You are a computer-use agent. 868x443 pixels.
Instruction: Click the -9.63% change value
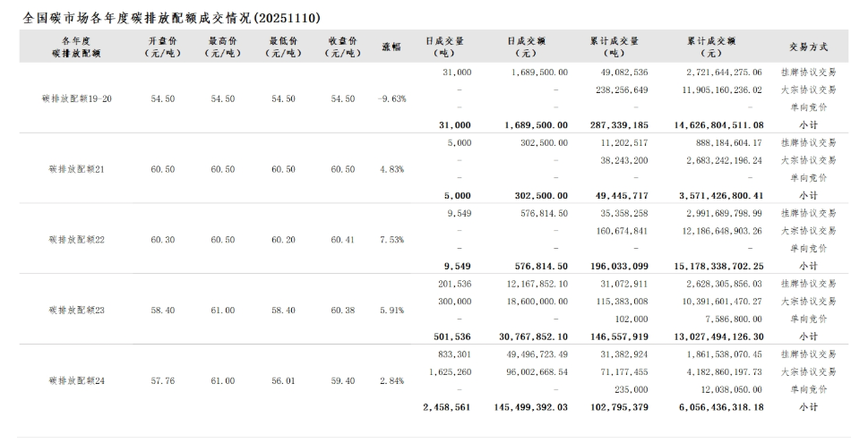pyautogui.click(x=391, y=98)
